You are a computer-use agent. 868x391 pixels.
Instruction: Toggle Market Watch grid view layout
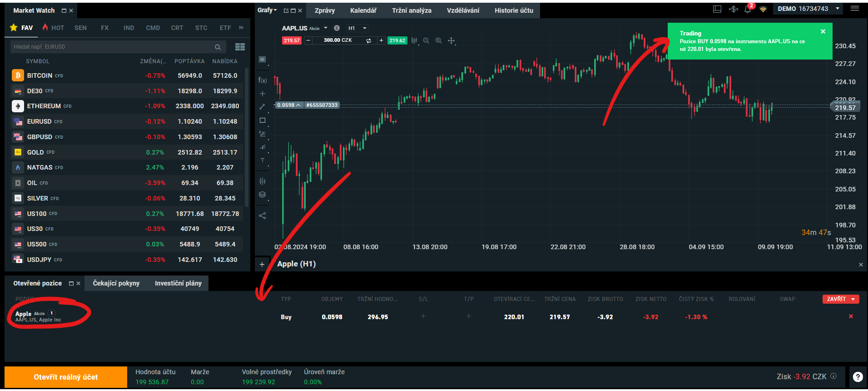tap(240, 47)
